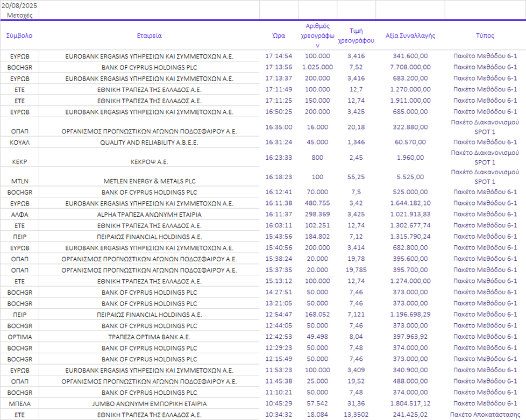Viewport: 526px width, 420px height.
Task: Select value cell 1.274.000,00
Action: pos(410,281)
